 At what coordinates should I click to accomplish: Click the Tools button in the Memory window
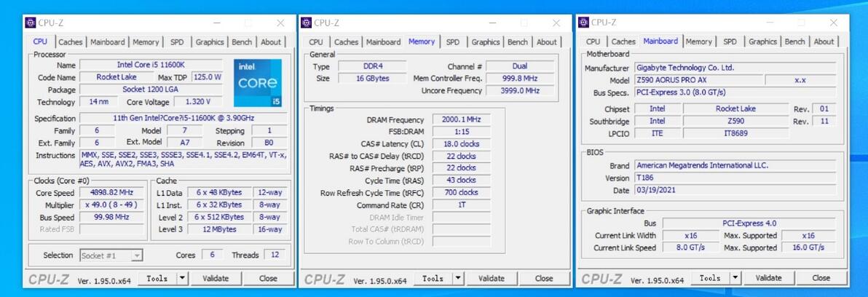[433, 278]
